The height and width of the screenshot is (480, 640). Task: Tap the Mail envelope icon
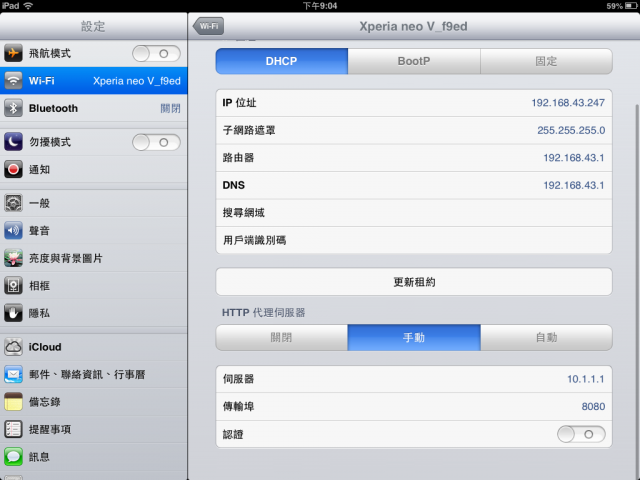pos(13,374)
